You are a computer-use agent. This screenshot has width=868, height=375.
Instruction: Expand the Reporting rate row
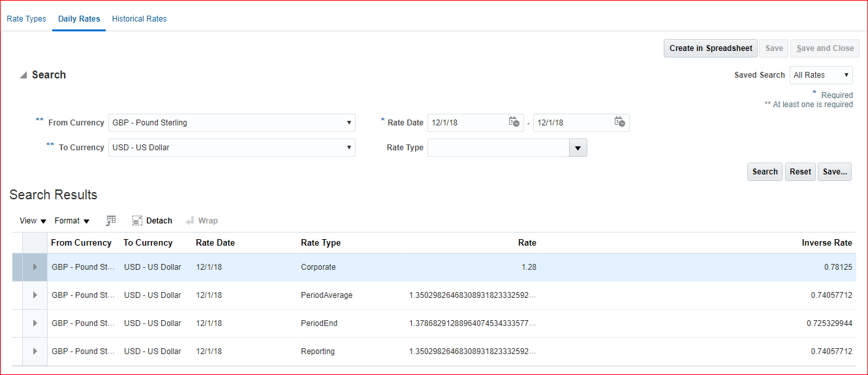point(35,351)
